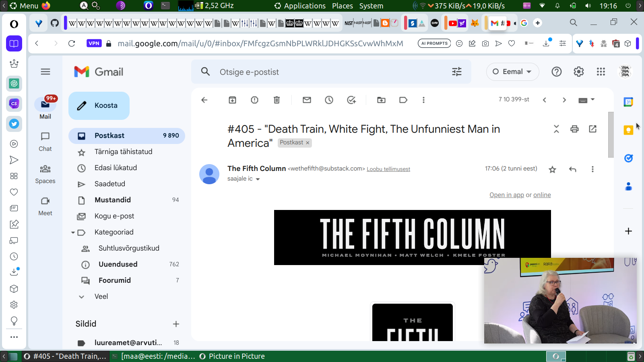Open Gmail settings gear

pos(579,72)
